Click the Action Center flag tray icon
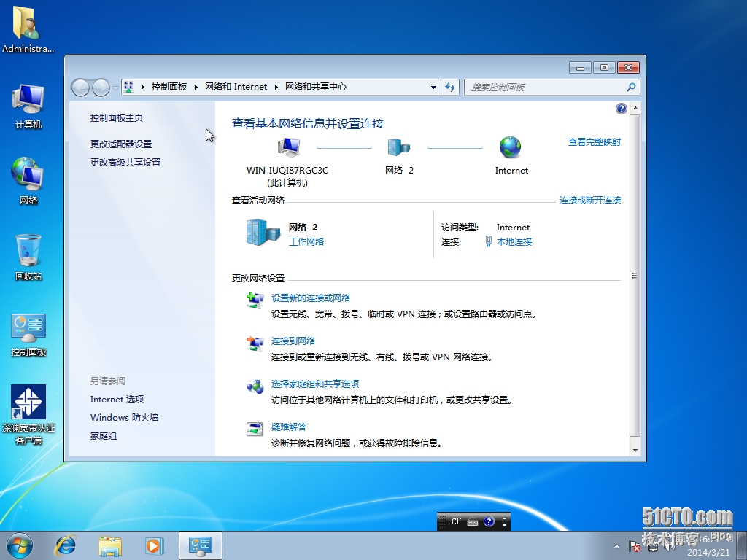 pos(634,546)
